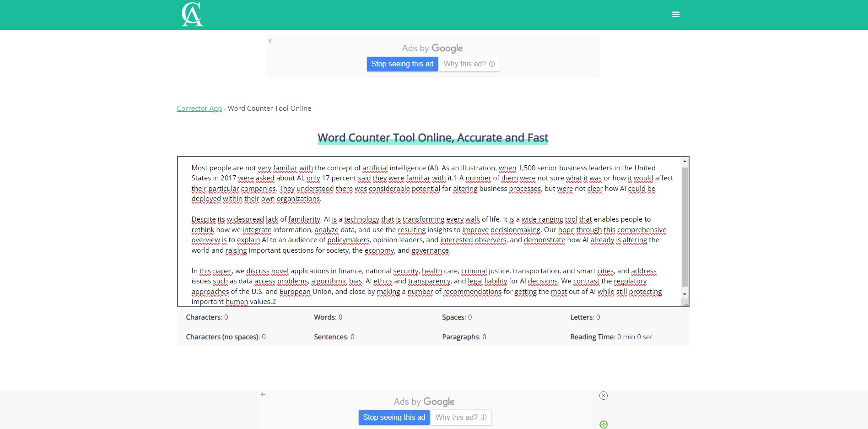Open the Corrector App breadcrumb link
This screenshot has height=429, width=868.
[199, 109]
